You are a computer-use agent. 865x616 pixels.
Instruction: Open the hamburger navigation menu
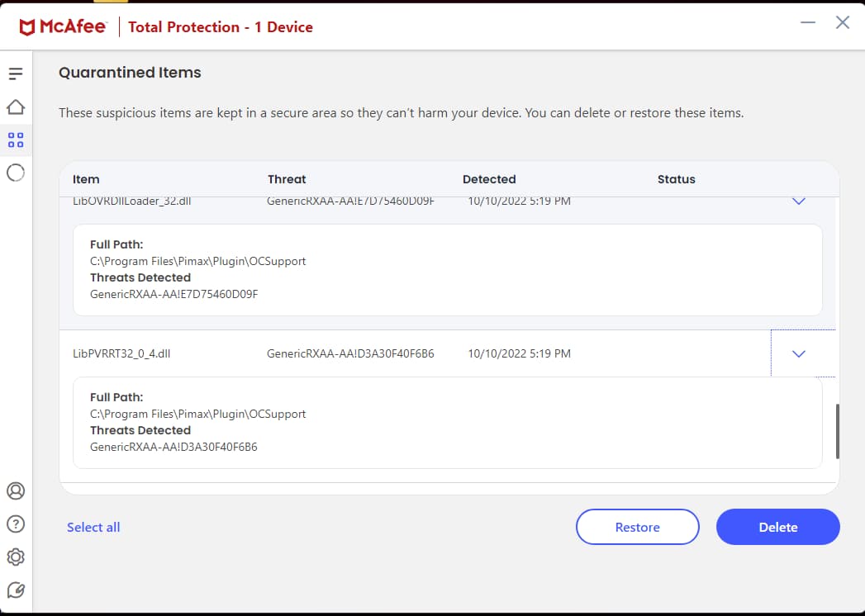click(16, 74)
